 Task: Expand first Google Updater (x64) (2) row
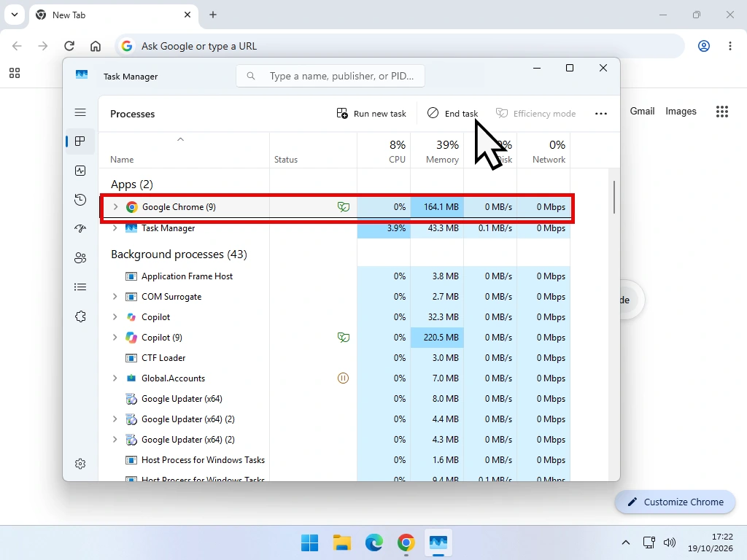click(115, 419)
